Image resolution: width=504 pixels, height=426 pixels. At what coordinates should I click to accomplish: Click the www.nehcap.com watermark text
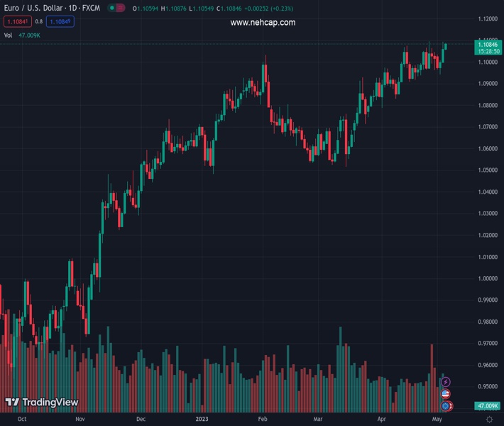(263, 23)
